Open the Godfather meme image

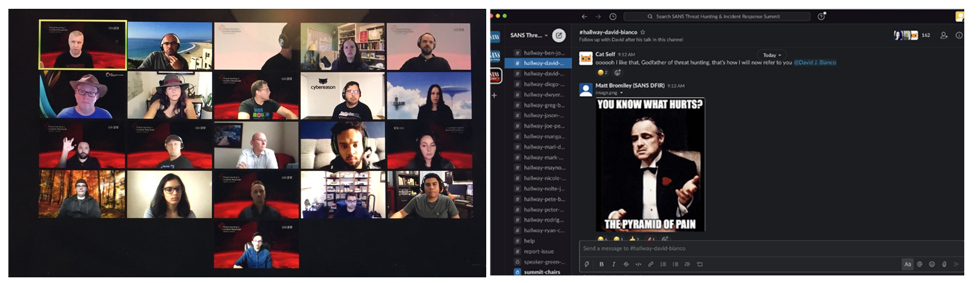click(650, 164)
